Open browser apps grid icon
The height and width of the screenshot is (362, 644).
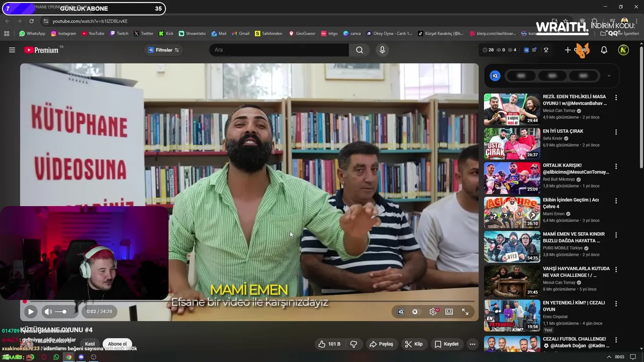tap(7, 34)
